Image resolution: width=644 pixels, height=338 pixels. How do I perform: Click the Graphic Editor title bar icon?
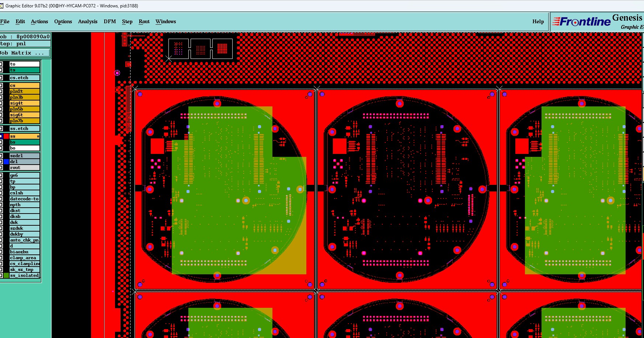[x=1, y=6]
